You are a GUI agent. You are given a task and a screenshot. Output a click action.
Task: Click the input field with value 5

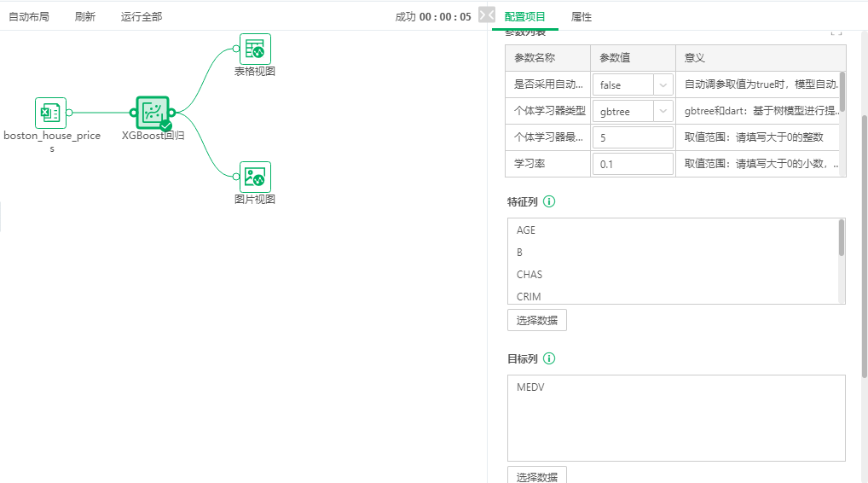click(x=633, y=137)
